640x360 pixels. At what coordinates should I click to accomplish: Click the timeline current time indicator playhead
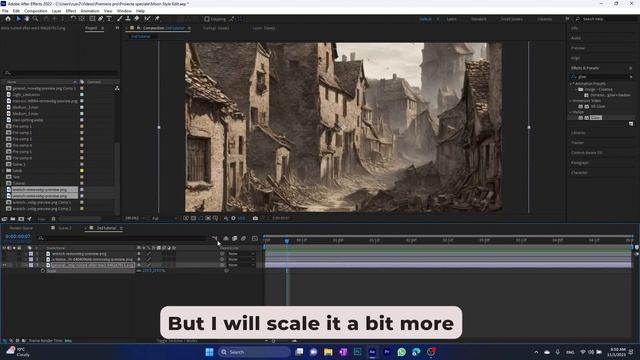click(x=287, y=241)
